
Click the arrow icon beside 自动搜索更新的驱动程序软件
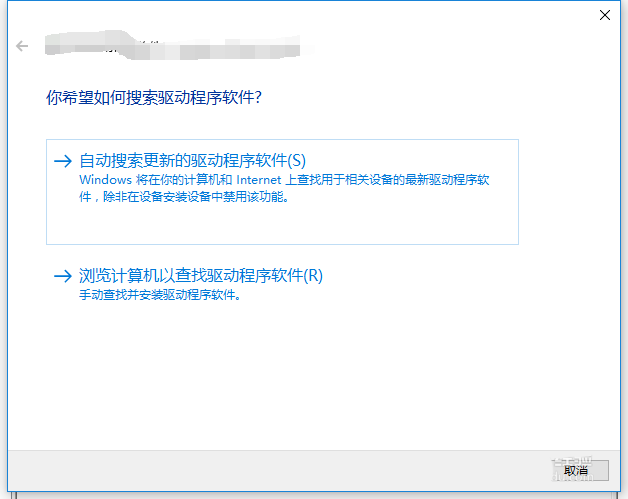click(x=63, y=161)
